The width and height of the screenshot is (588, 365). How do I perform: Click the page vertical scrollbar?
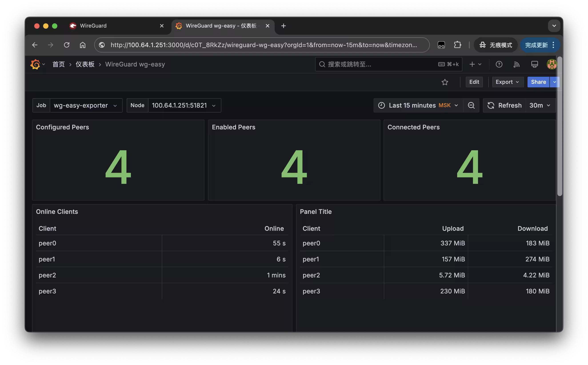tap(560, 127)
